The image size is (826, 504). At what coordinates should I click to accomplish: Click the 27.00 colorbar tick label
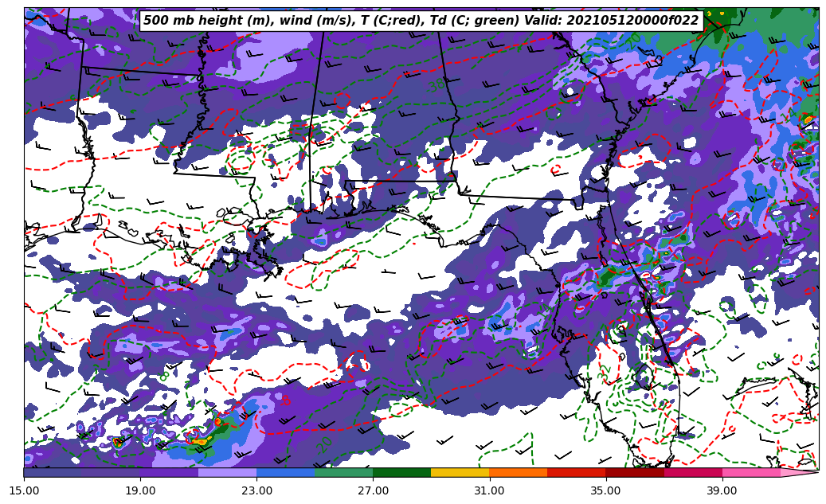click(373, 490)
